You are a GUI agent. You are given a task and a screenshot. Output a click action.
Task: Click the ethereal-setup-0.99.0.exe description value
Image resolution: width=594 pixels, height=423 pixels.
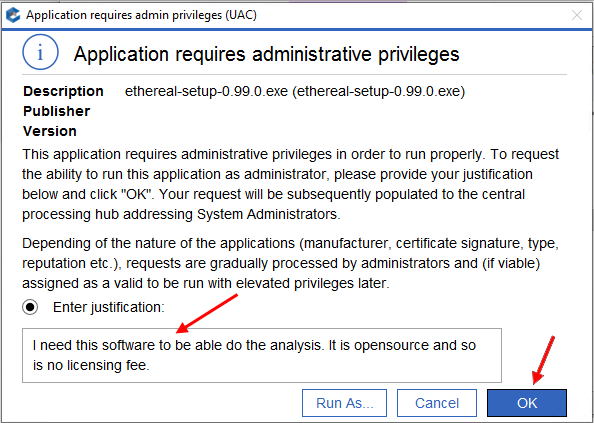coord(295,91)
